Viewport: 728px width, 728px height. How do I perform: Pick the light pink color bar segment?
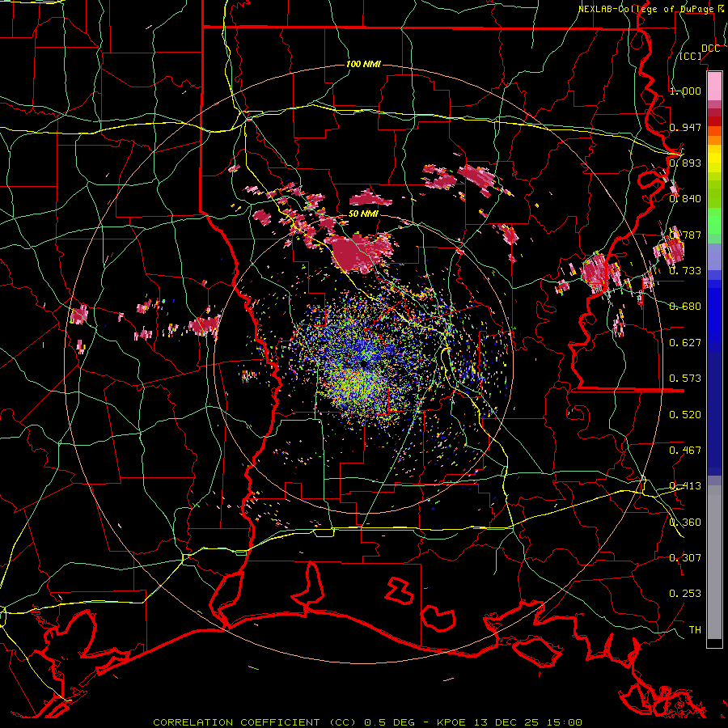(x=714, y=87)
